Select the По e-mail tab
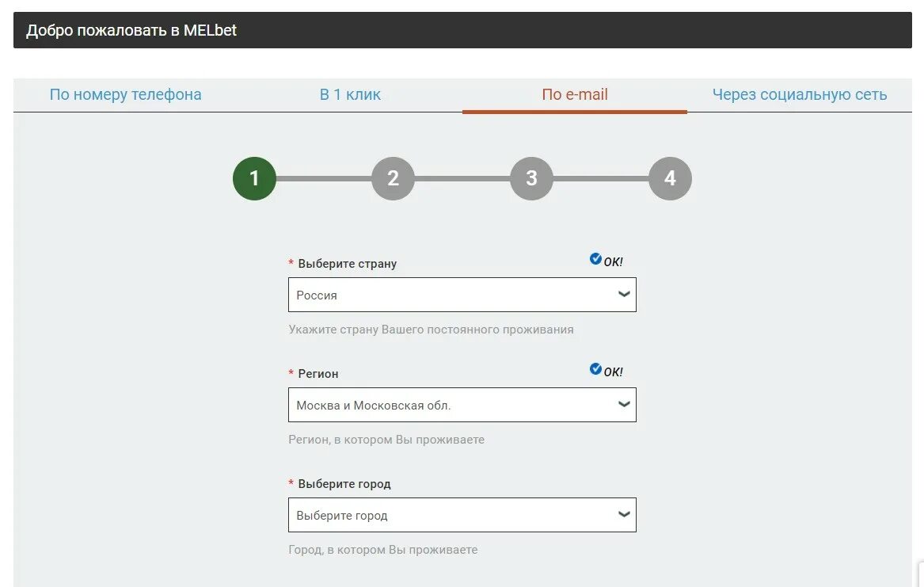Image resolution: width=924 pixels, height=587 pixels. point(575,94)
